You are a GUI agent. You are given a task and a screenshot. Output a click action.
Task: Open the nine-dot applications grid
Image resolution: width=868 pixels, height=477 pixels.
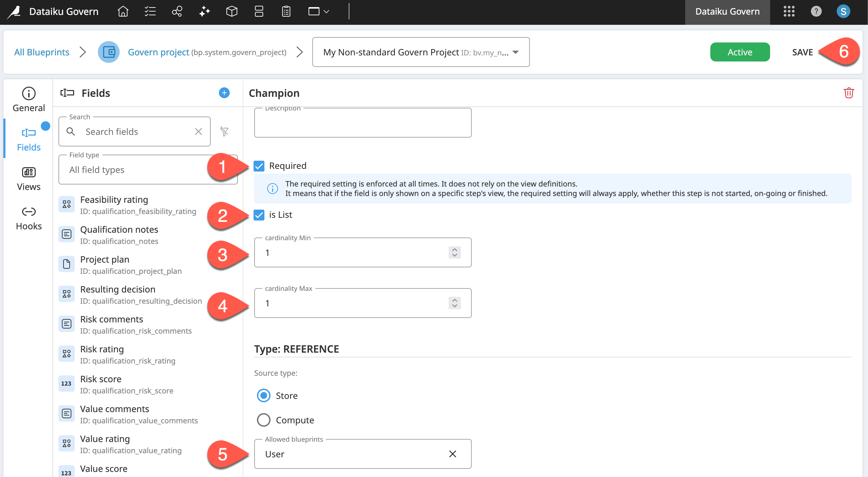click(x=789, y=12)
